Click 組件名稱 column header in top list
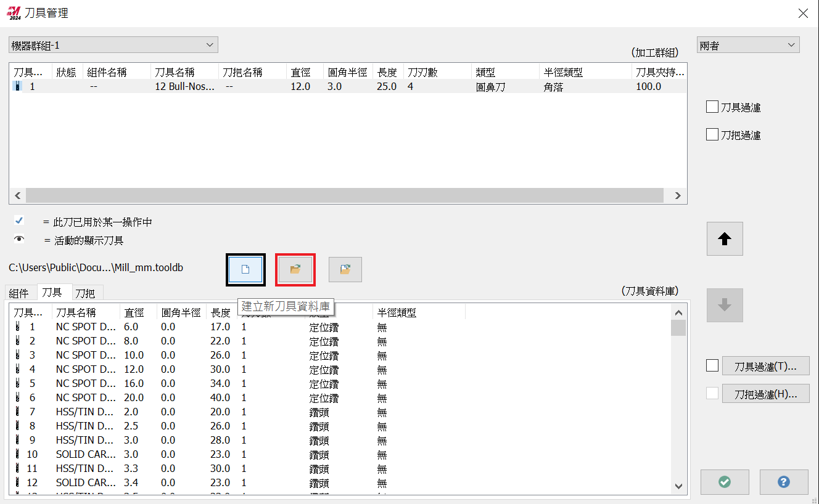The image size is (819, 504). click(x=117, y=72)
